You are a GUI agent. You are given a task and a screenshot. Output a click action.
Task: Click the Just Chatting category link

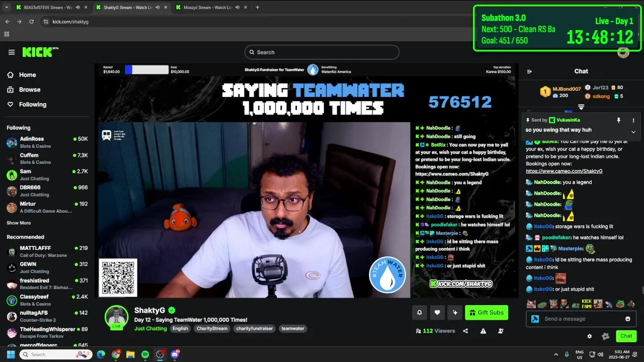point(150,328)
